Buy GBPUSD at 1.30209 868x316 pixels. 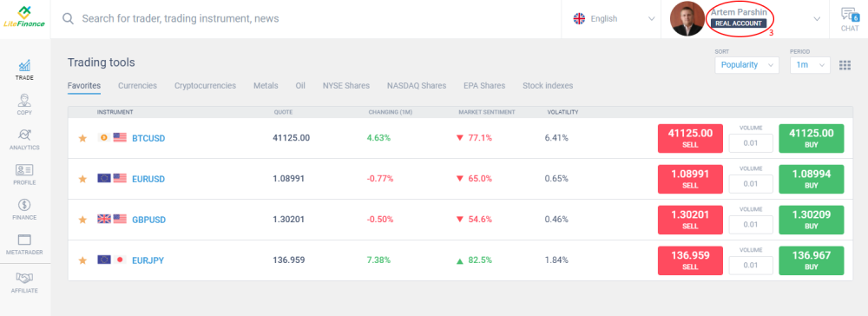tap(811, 220)
